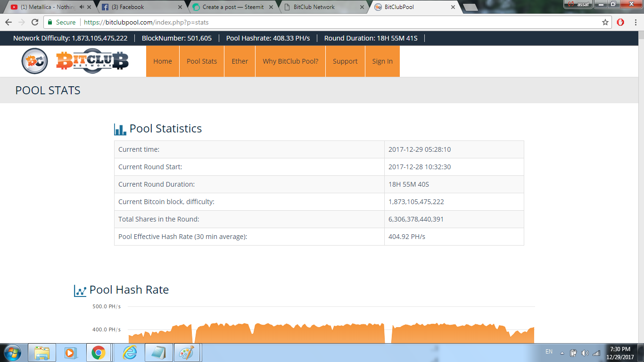
Task: Click the volume speaker tray icon
Action: (x=585, y=353)
